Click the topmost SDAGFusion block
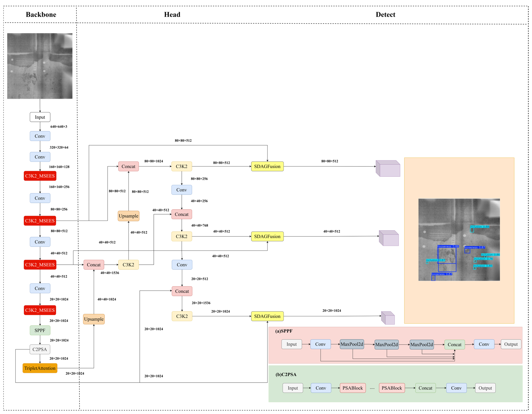This screenshot has height=414, width=532. click(267, 167)
